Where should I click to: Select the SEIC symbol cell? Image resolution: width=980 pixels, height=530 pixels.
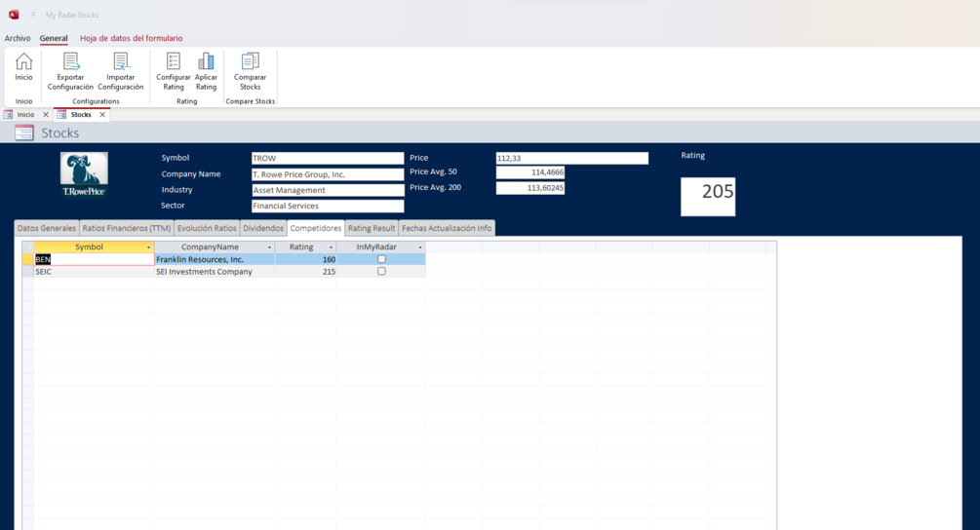click(x=94, y=272)
